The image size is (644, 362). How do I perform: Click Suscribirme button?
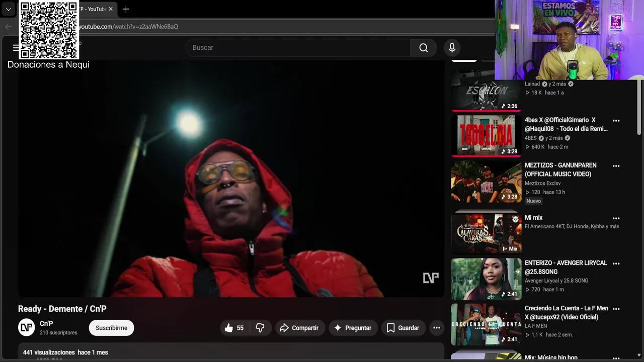[x=111, y=328]
